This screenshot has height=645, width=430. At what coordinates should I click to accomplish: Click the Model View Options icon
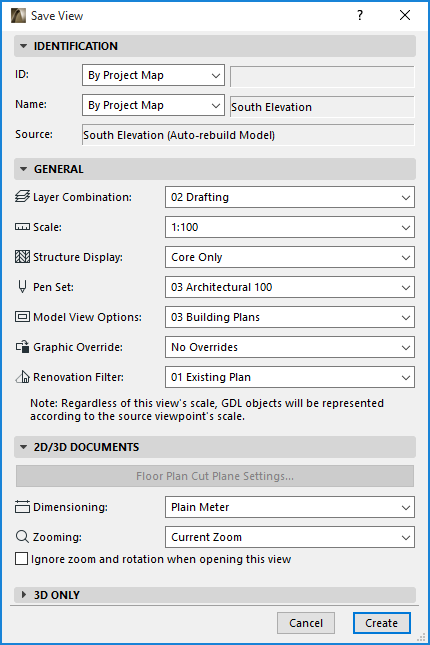22,317
